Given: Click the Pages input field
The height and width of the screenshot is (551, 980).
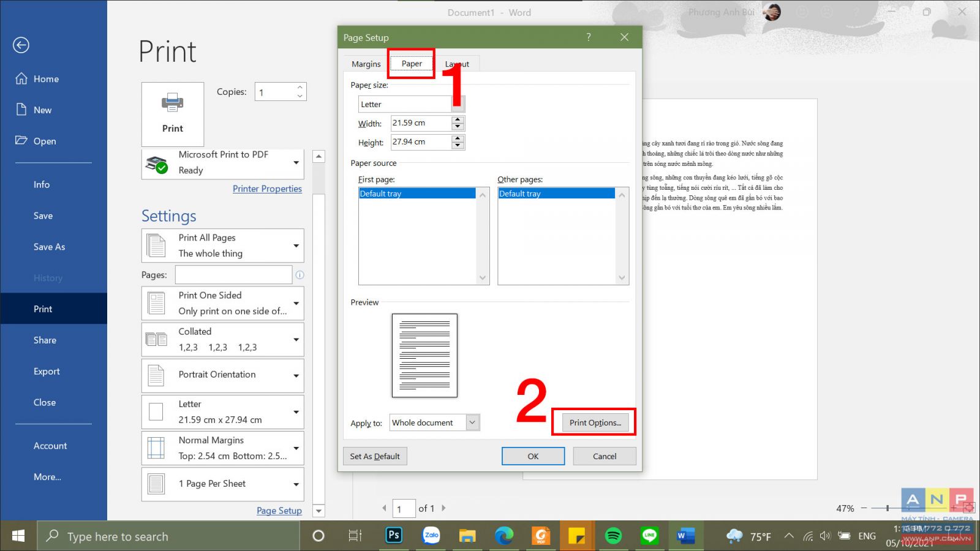Looking at the screenshot, I should [233, 275].
